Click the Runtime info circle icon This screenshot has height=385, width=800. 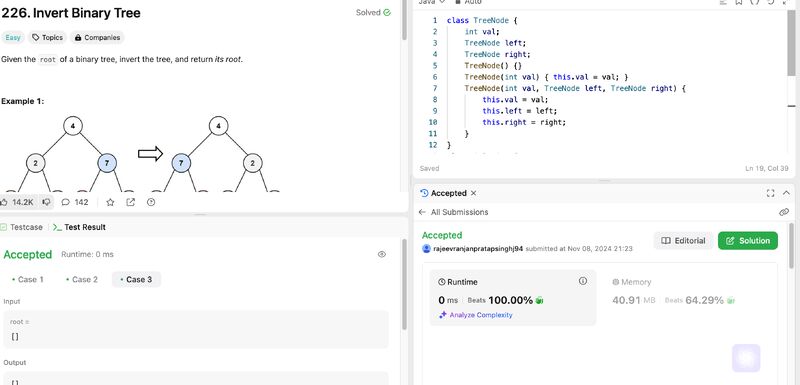pyautogui.click(x=583, y=281)
